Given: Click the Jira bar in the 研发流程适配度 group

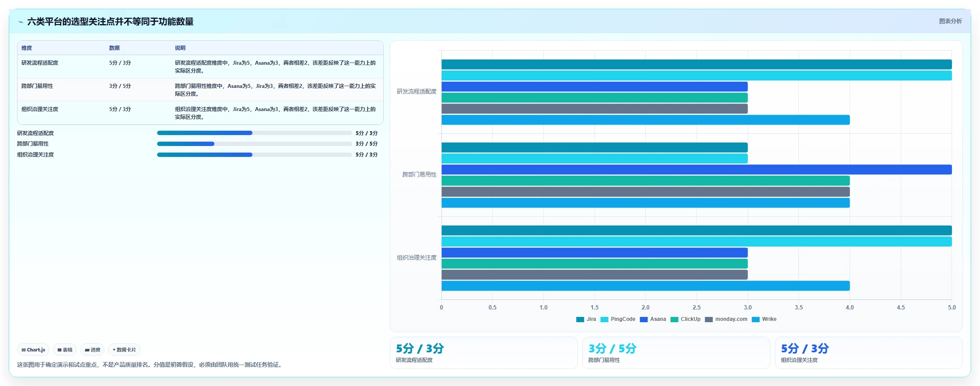Looking at the screenshot, I should point(696,64).
